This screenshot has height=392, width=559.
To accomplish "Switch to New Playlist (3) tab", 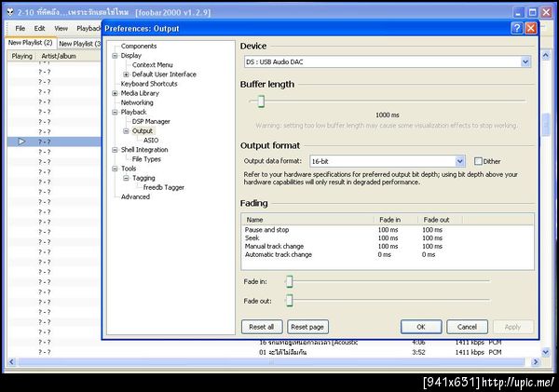I will (79, 44).
